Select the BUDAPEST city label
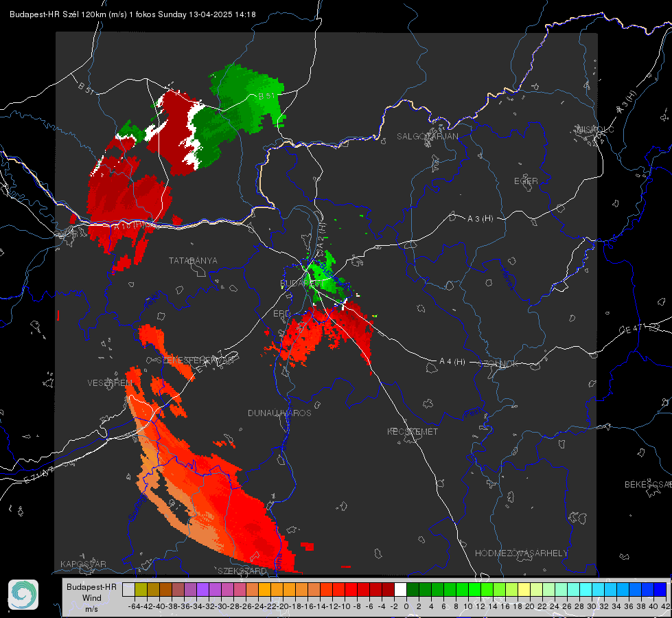 point(301,284)
